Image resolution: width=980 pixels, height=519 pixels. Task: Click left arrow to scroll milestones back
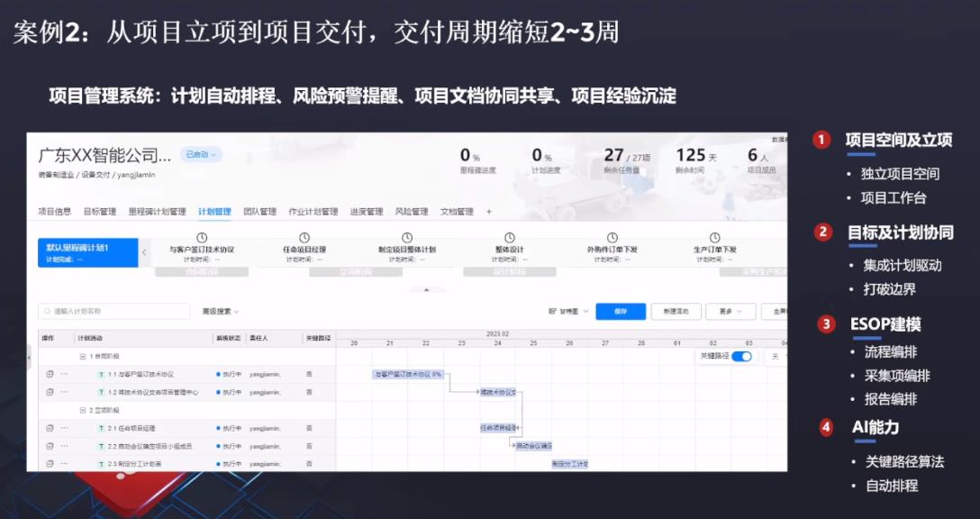[x=144, y=252]
